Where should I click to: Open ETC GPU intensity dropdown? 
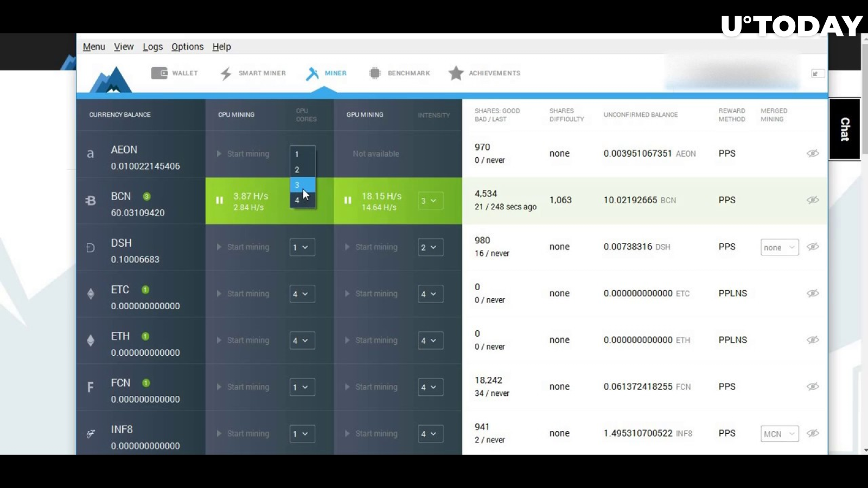(430, 294)
